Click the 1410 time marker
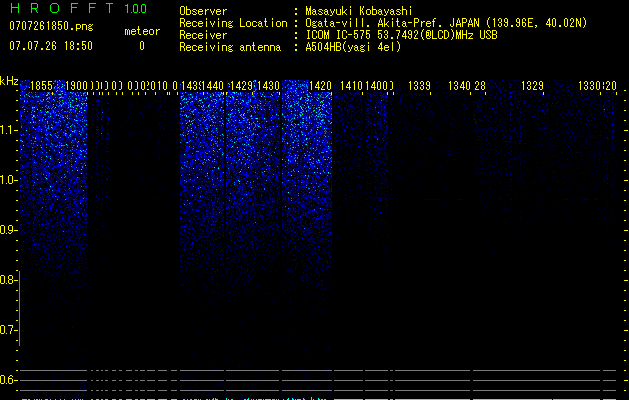This screenshot has width=629, height=400. 351,86
